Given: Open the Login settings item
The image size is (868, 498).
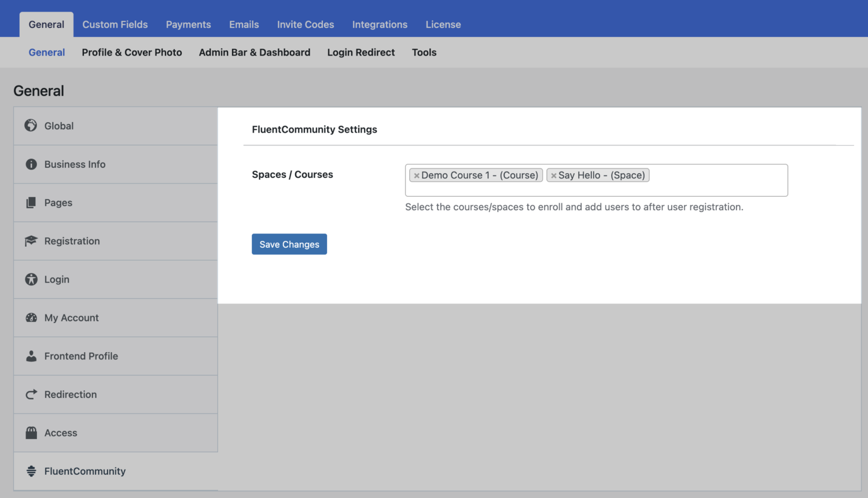Looking at the screenshot, I should [x=116, y=279].
